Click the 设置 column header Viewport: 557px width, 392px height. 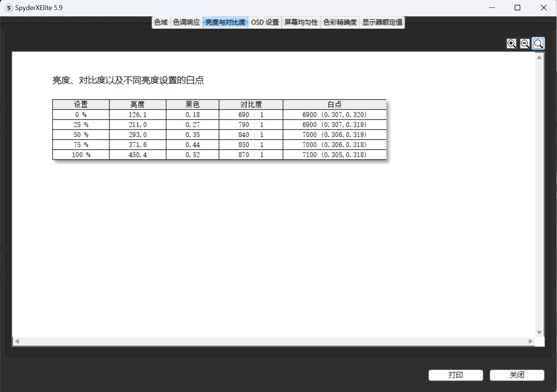[x=81, y=104]
